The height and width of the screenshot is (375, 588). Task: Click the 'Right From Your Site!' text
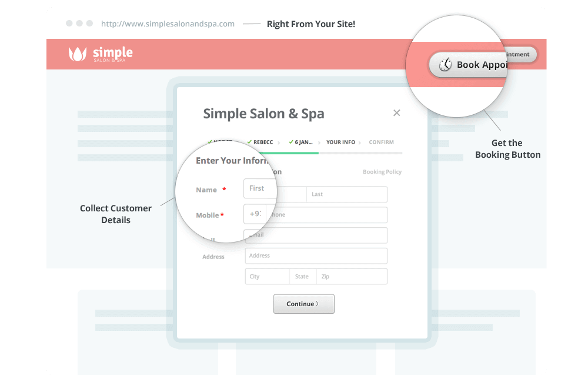(311, 24)
